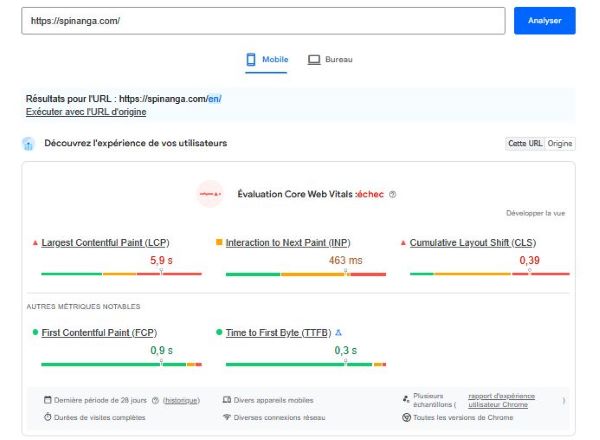
Task: Open First Contentful Paint (FCP) link
Action: coord(99,333)
